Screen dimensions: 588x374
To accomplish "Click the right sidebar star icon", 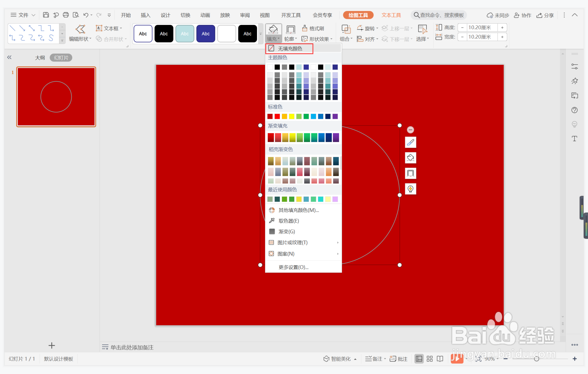I will (x=574, y=81).
